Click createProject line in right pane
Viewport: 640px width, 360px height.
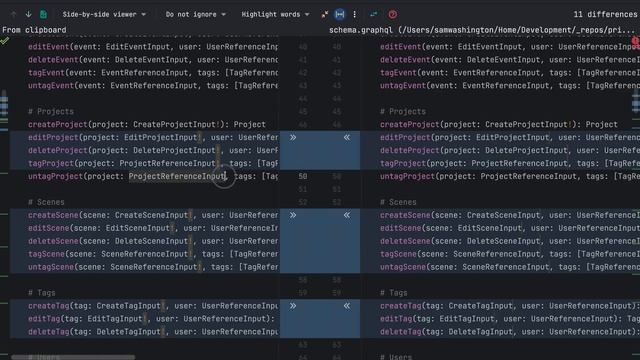tap(499, 124)
